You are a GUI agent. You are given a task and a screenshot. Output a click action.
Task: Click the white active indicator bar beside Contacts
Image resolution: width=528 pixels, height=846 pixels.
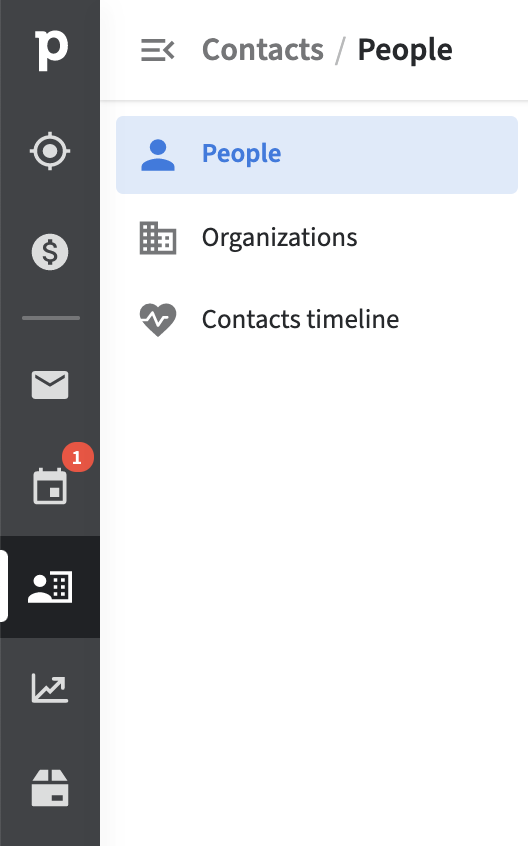(x=3, y=586)
